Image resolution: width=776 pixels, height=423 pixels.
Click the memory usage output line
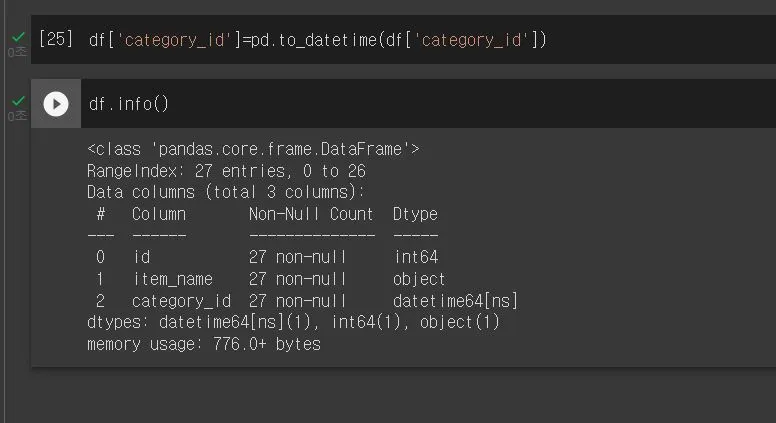tap(204, 344)
